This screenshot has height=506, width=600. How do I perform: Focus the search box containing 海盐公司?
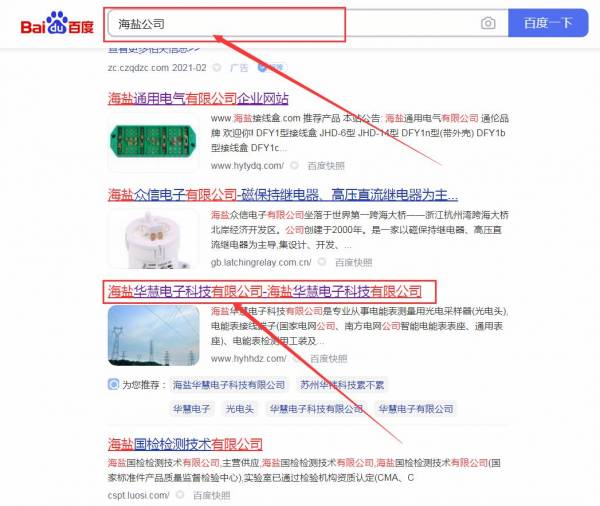(293, 24)
